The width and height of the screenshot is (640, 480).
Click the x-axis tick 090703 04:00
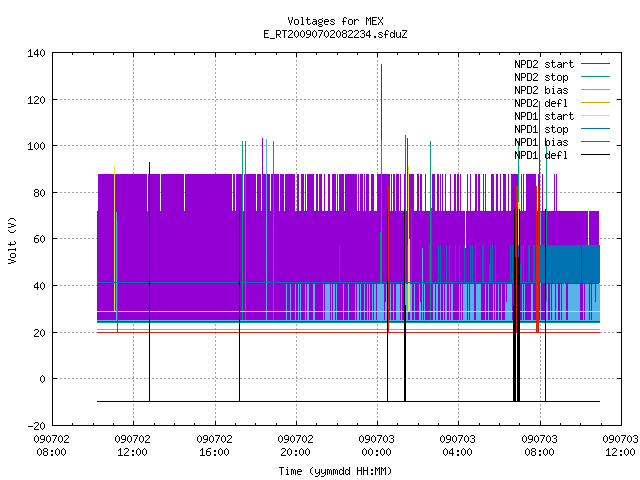point(457,446)
